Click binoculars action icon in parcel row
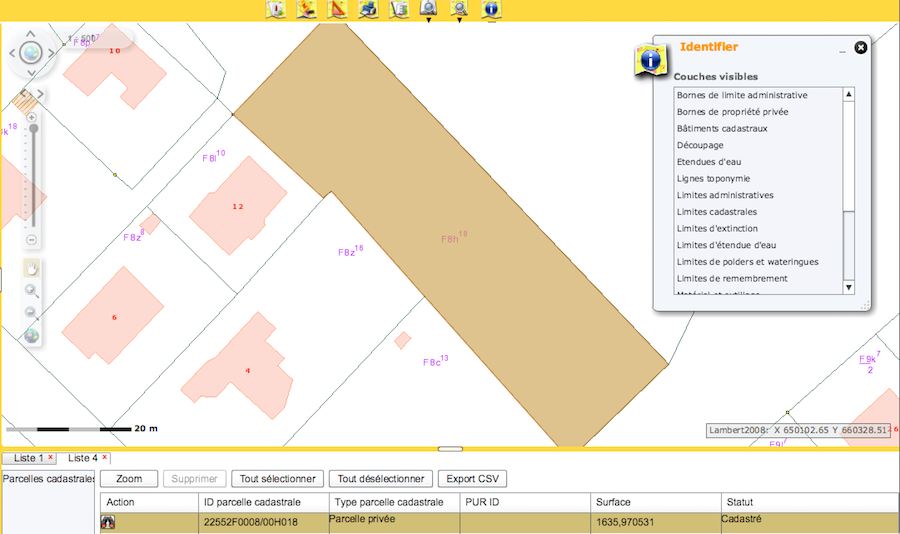Viewport: 900px width, 534px height. 108,522
